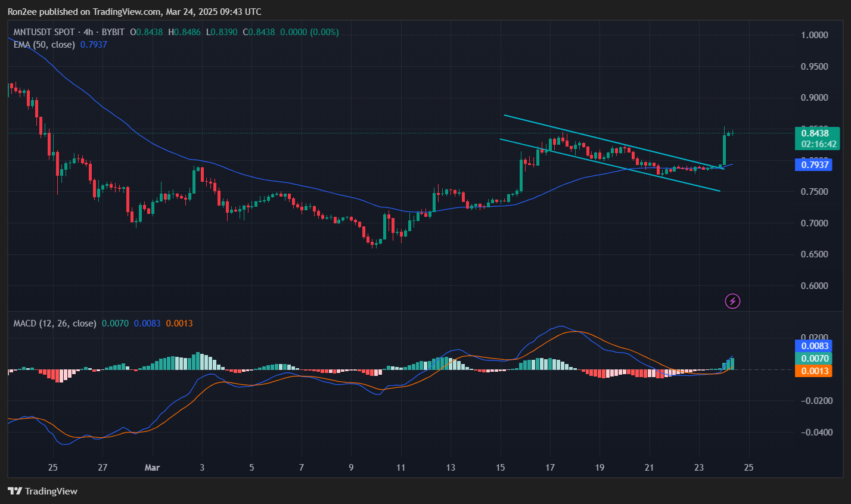851x504 pixels.
Task: Click the green 0.0070 value in the MACD legend
Action: click(115, 323)
